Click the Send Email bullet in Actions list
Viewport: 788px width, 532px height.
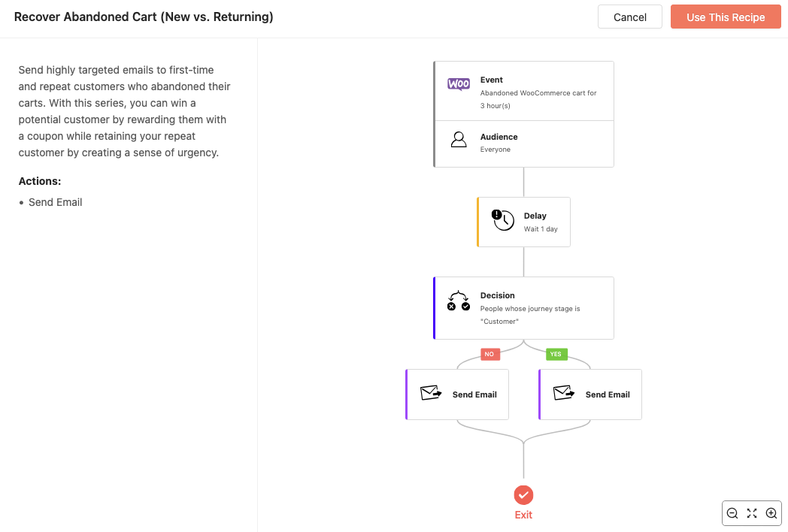tap(56, 202)
